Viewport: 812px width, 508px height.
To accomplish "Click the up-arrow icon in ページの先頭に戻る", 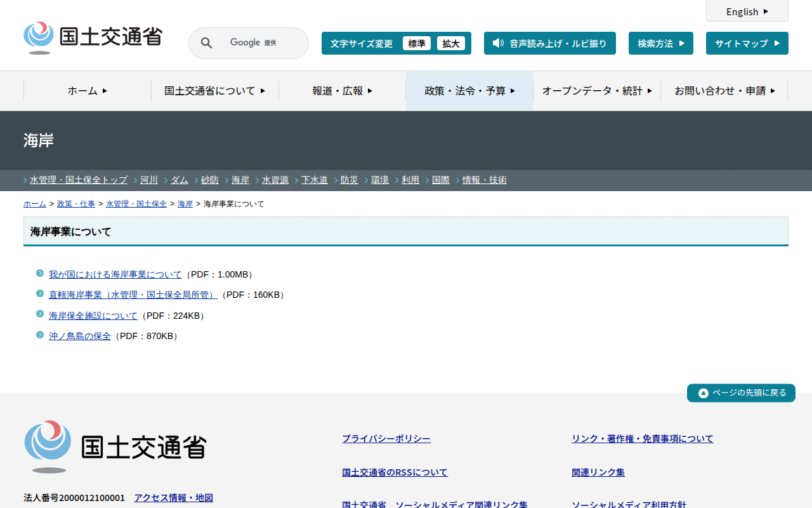I will 703,393.
